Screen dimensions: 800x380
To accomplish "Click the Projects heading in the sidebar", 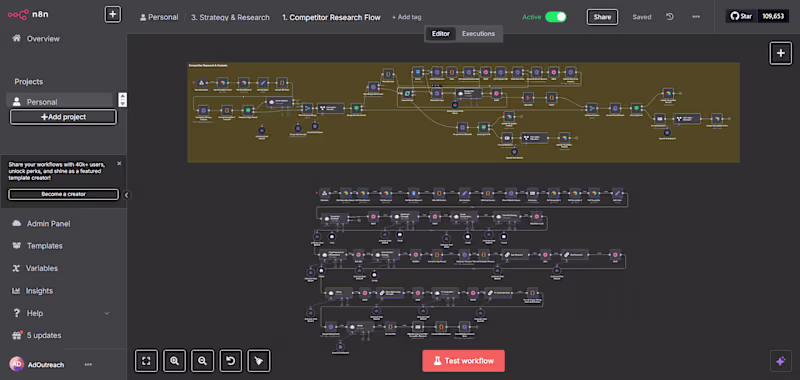I will [x=29, y=82].
